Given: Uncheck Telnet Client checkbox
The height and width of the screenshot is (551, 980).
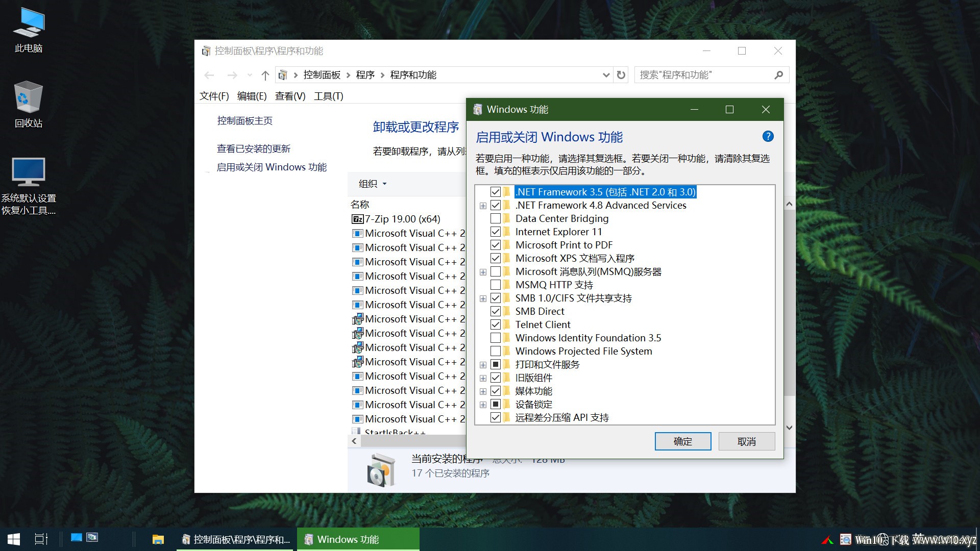Looking at the screenshot, I should [x=495, y=324].
